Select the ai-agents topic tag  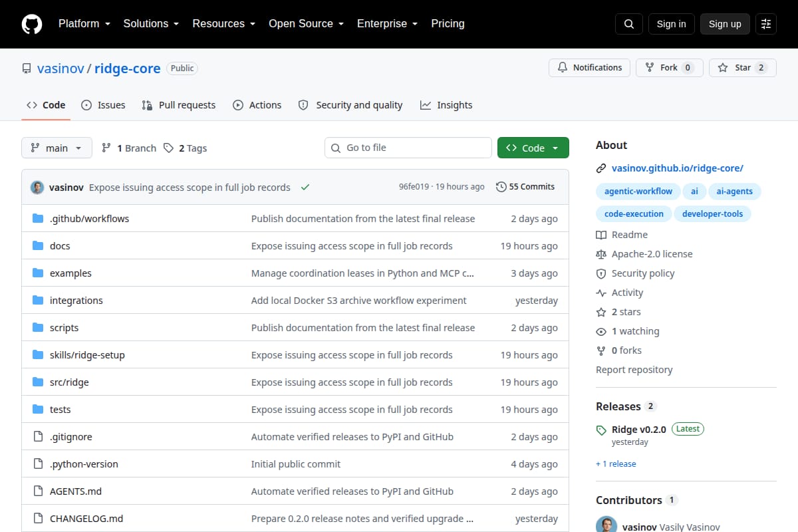tap(734, 192)
